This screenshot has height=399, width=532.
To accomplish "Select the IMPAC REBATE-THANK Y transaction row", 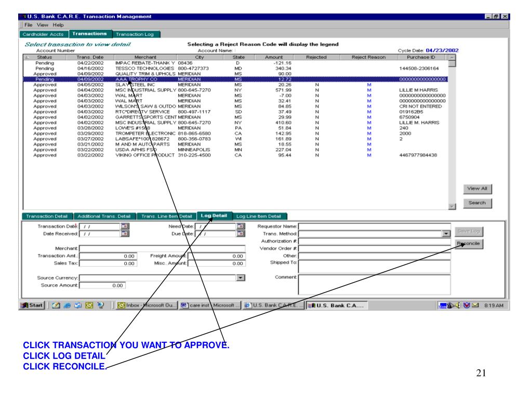I will pyautogui.click(x=235, y=63).
